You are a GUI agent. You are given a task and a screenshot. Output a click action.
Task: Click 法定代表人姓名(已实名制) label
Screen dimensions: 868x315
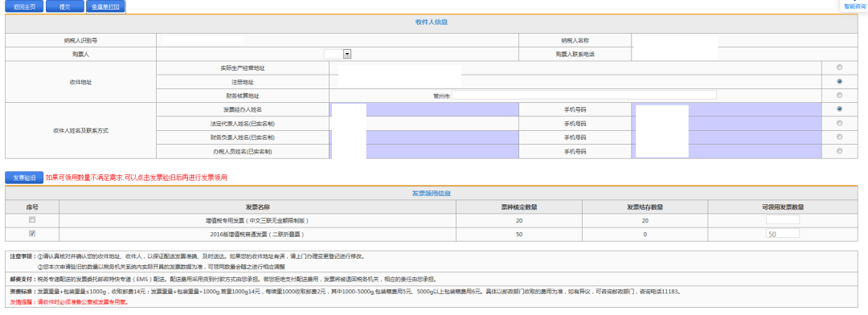[243, 124]
